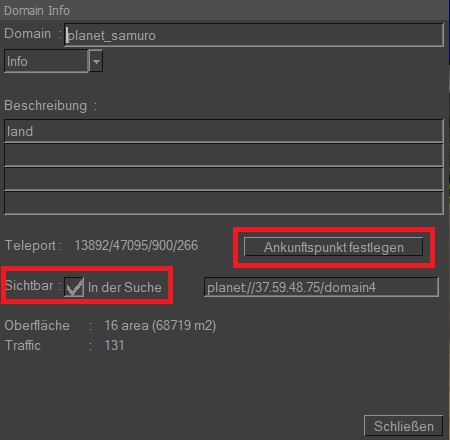The height and width of the screenshot is (440, 450).
Task: Click the Sichtbar label text
Action: 29,285
